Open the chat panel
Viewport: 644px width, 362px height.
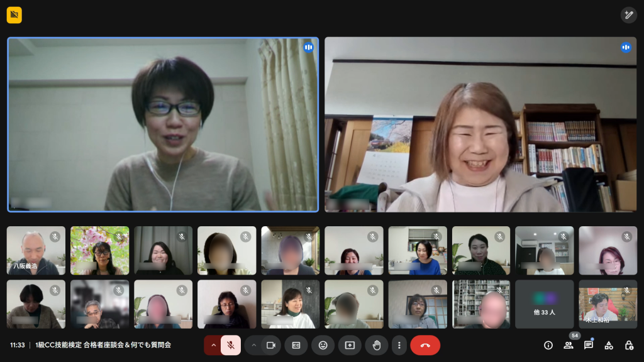click(x=589, y=345)
